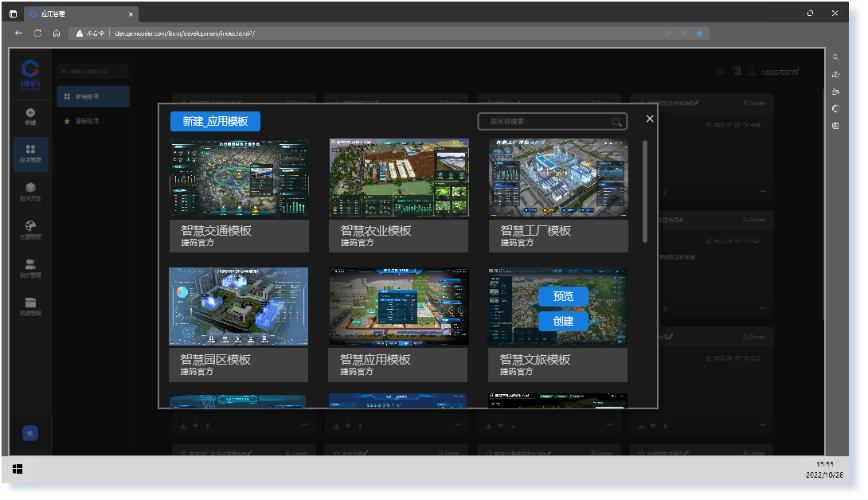
Task: Click the 智慧交通模板 title text
Action: [216, 230]
